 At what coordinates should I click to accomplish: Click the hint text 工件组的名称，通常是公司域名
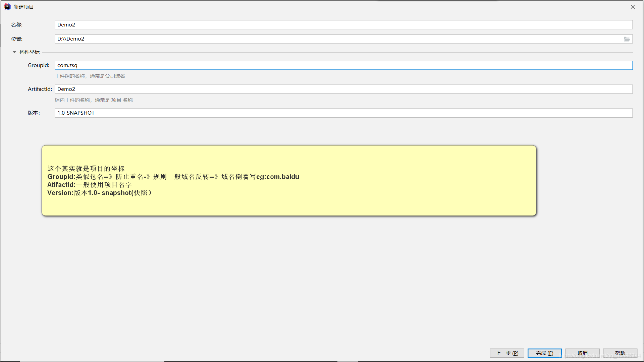(90, 76)
